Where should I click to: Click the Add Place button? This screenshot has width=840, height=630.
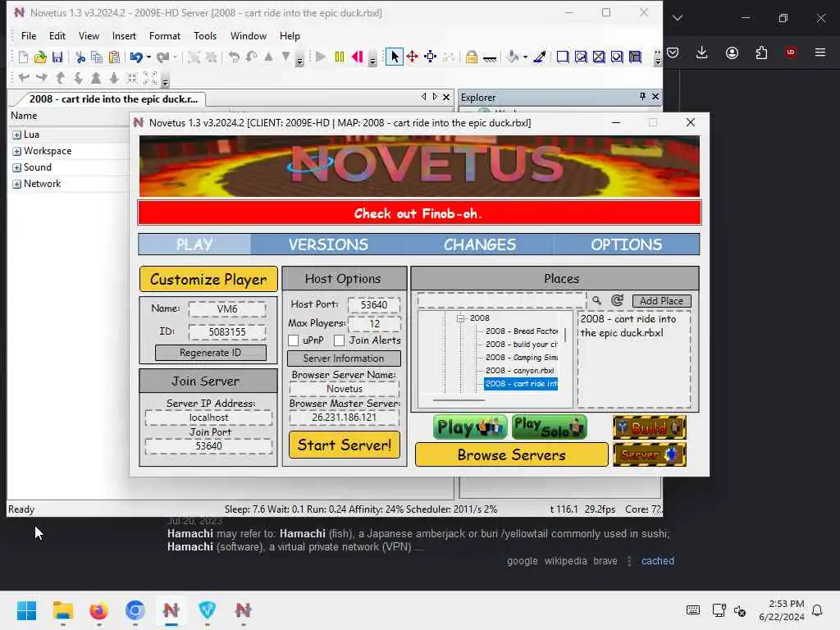coord(662,301)
